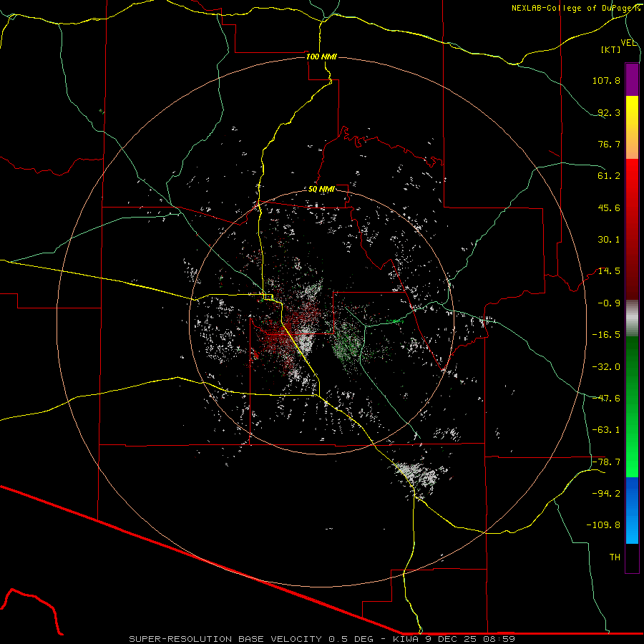Pick the green segment of velocity color bar
The width and height of the screenshot is (644, 644).
pos(632,406)
